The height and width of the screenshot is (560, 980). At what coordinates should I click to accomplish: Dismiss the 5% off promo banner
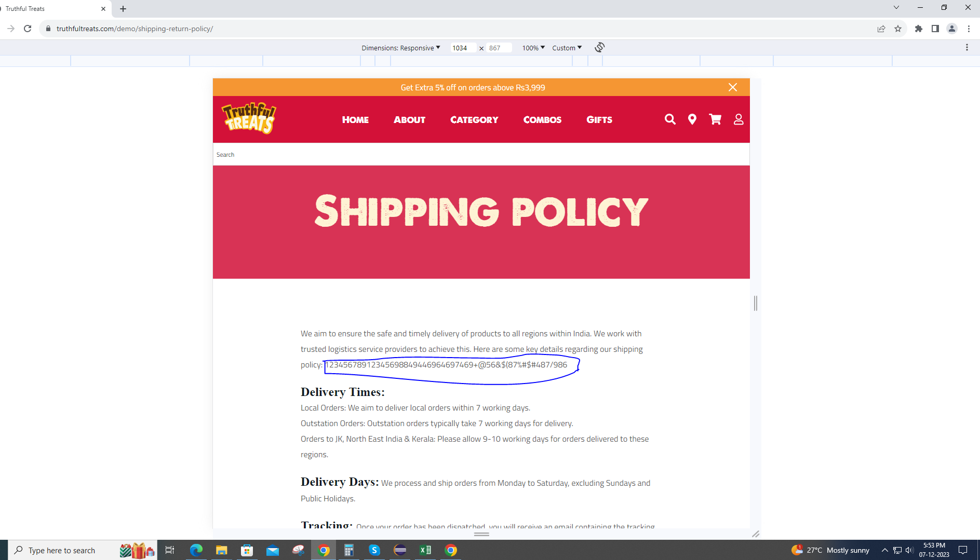click(x=733, y=87)
